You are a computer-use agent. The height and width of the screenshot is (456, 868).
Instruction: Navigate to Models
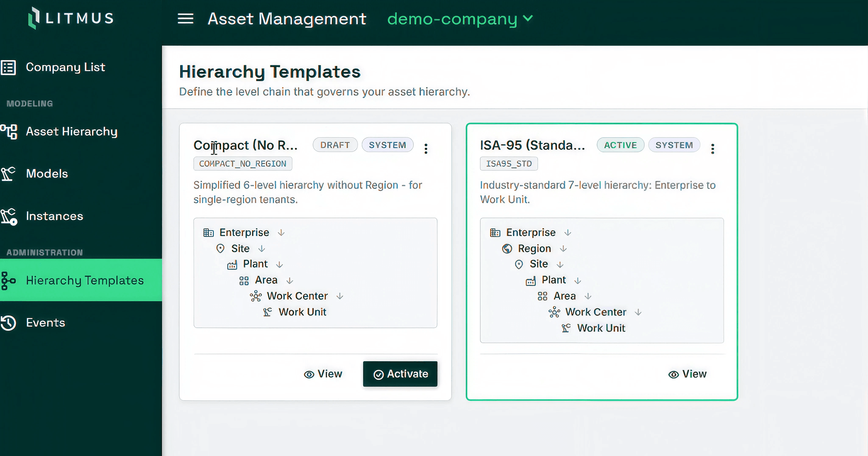coord(47,174)
